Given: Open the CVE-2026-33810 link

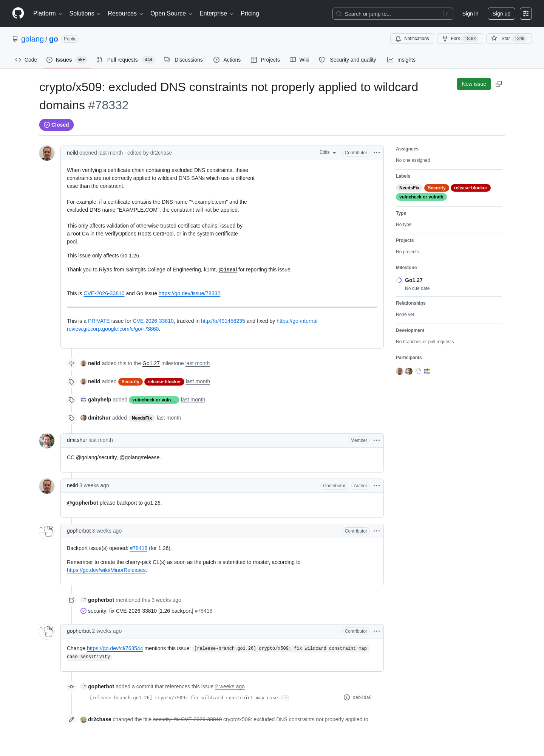Looking at the screenshot, I should tap(104, 293).
